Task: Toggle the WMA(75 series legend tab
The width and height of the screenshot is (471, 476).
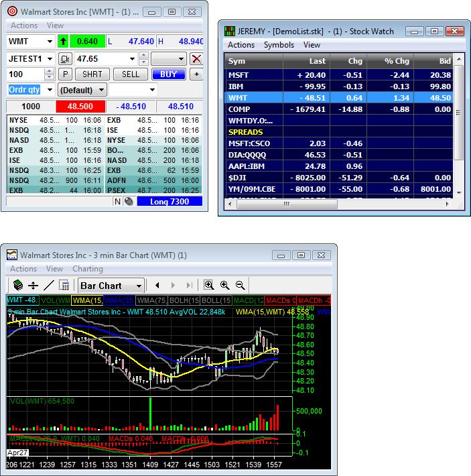Action: click(151, 300)
